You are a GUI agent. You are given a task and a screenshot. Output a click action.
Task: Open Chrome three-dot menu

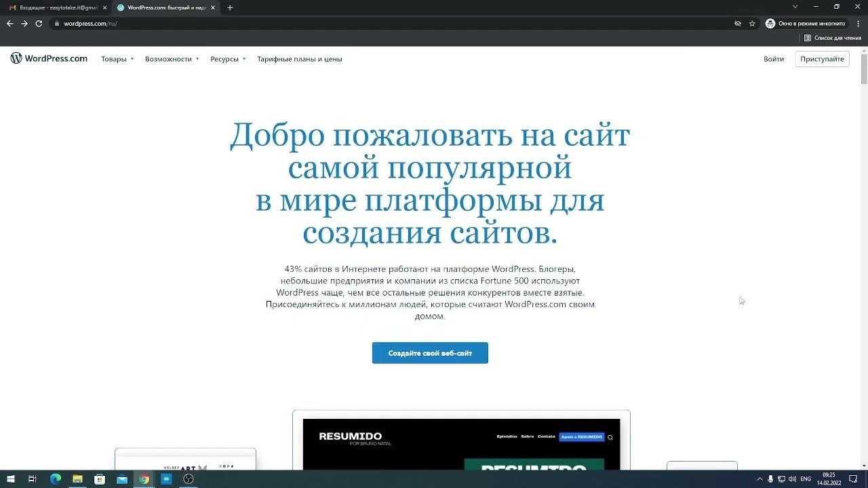tap(859, 23)
